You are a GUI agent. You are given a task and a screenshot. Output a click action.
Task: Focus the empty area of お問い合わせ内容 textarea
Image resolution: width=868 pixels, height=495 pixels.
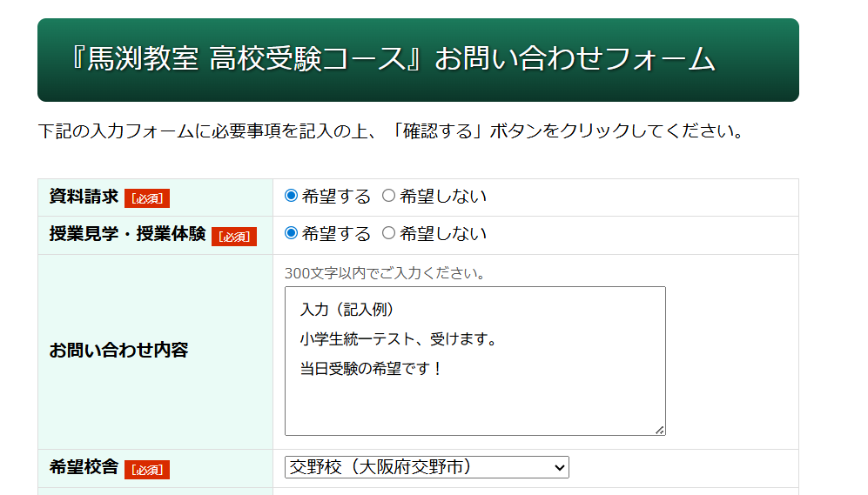474,405
